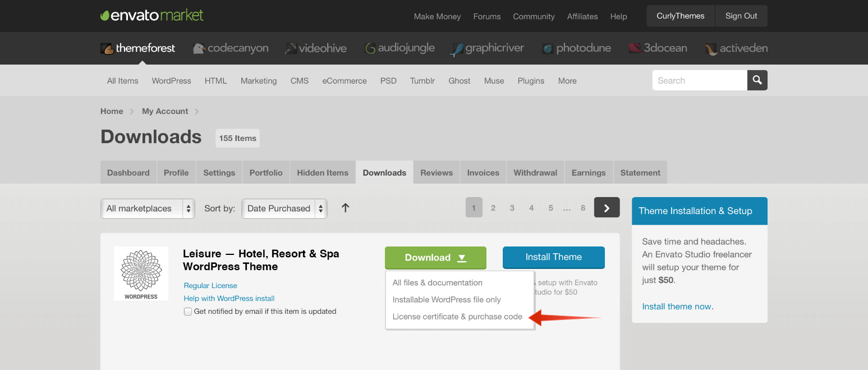
Task: Click the CurlyThemes account button
Action: pos(681,16)
